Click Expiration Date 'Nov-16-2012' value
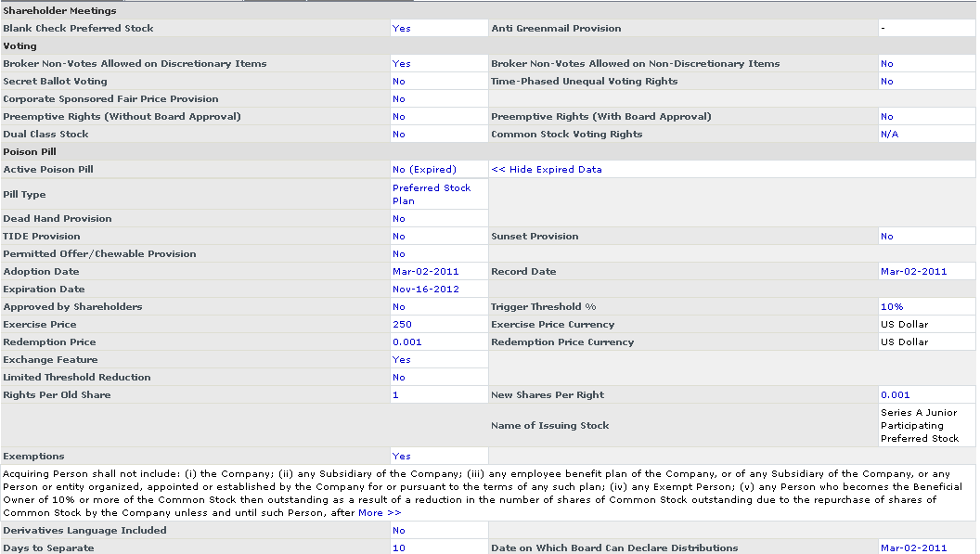This screenshot has height=554, width=980. (426, 289)
